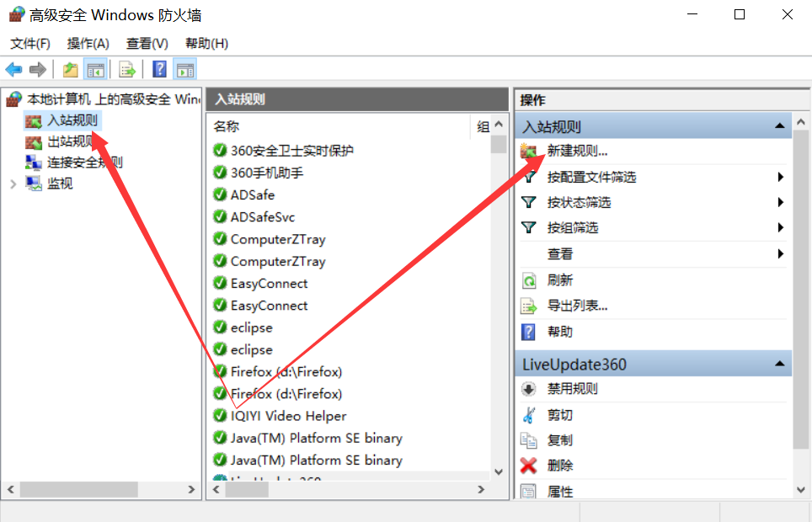Select the IQIYI Video Helper rule
812x522 pixels.
[288, 417]
